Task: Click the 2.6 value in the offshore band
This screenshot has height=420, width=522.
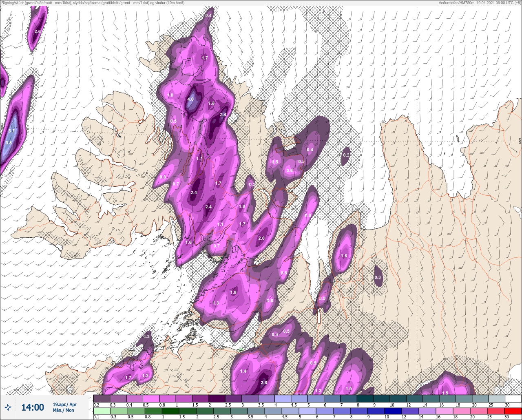Action: point(38,31)
